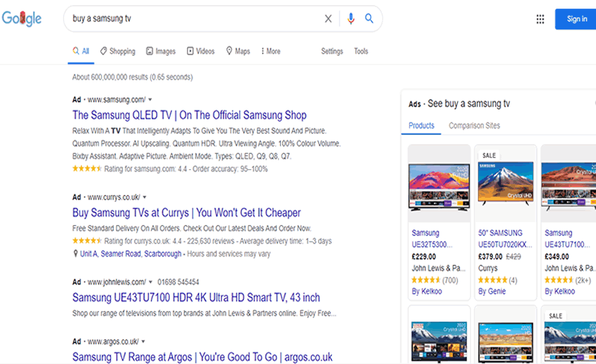Click 'By Kelkoo' under the £349.00 TV
This screenshot has width=596, height=364.
click(560, 292)
